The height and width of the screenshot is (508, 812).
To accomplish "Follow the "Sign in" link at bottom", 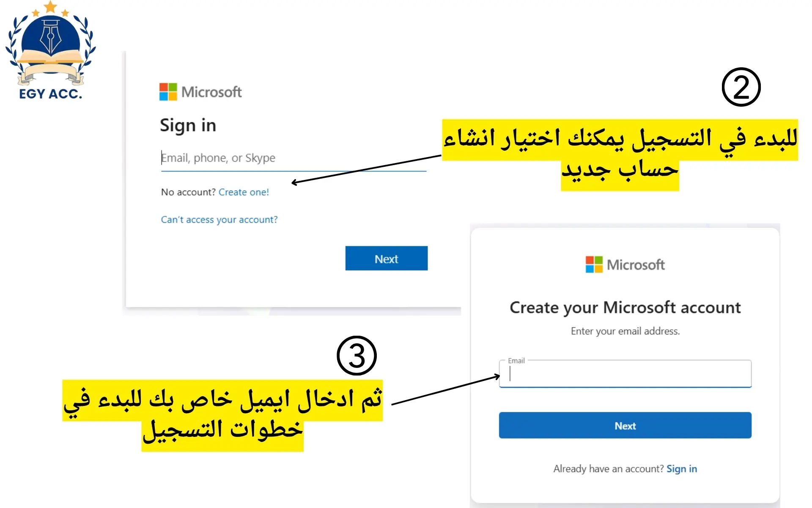I will (681, 469).
